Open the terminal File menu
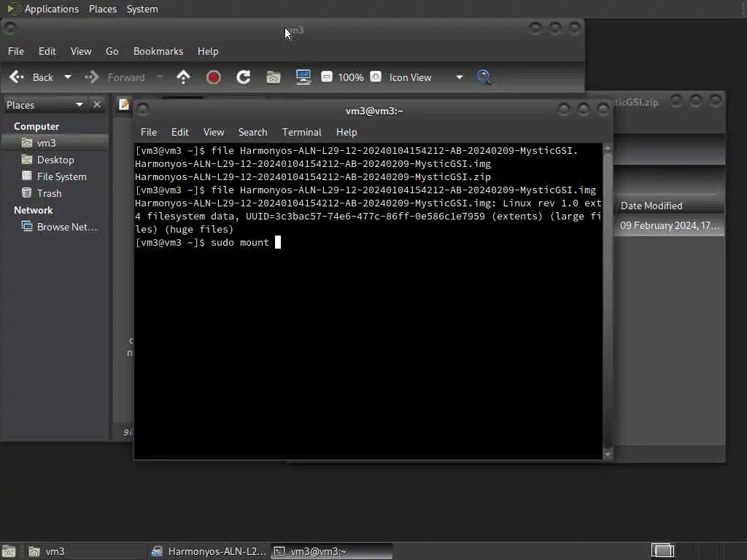This screenshot has height=560, width=747. (x=149, y=132)
